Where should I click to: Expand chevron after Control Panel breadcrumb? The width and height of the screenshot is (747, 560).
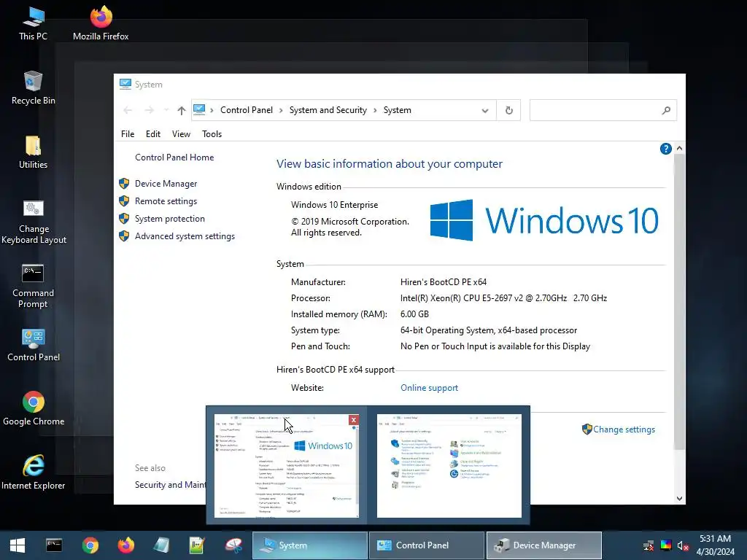[281, 111]
